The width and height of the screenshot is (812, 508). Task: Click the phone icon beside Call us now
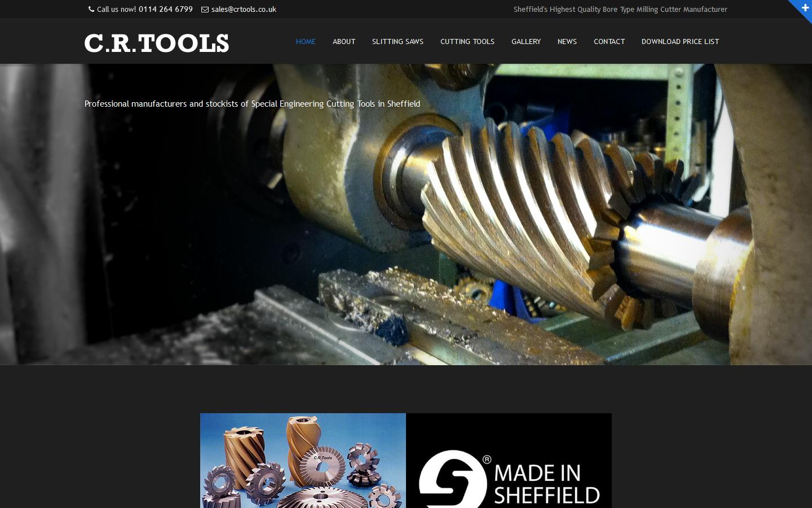(x=91, y=9)
